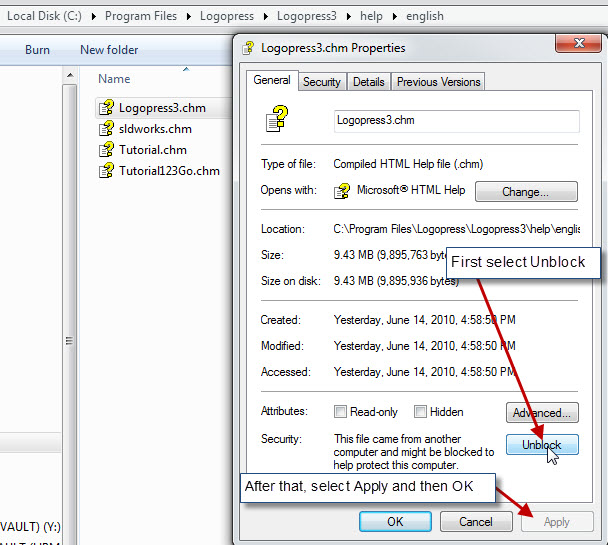Switch to the Details tab
Image resolution: width=608 pixels, height=545 pixels.
(369, 82)
